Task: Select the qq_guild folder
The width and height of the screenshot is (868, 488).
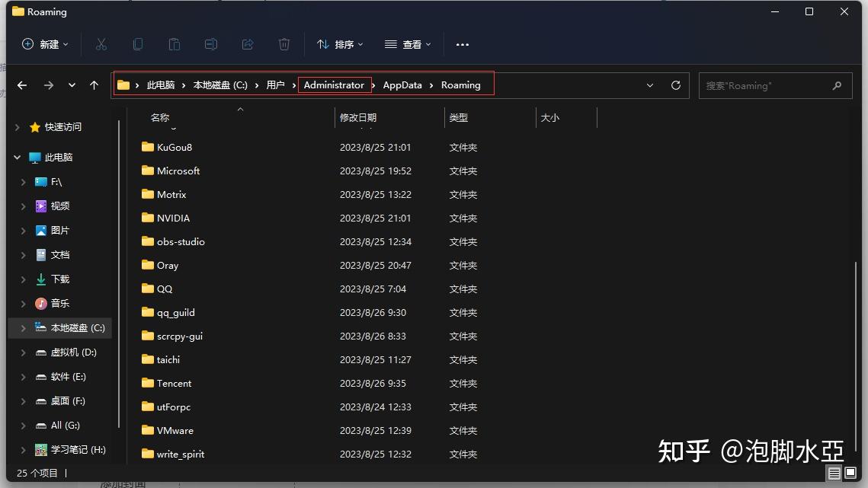Action: pyautogui.click(x=175, y=313)
